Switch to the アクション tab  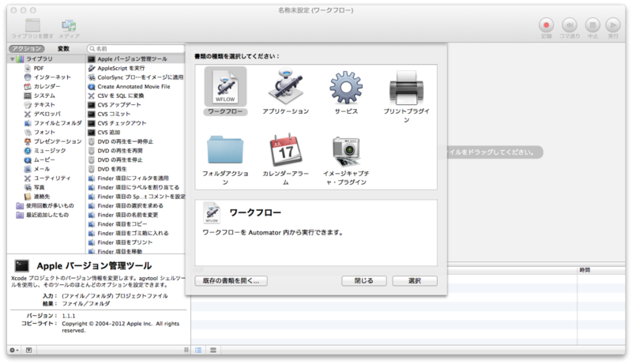click(x=27, y=48)
